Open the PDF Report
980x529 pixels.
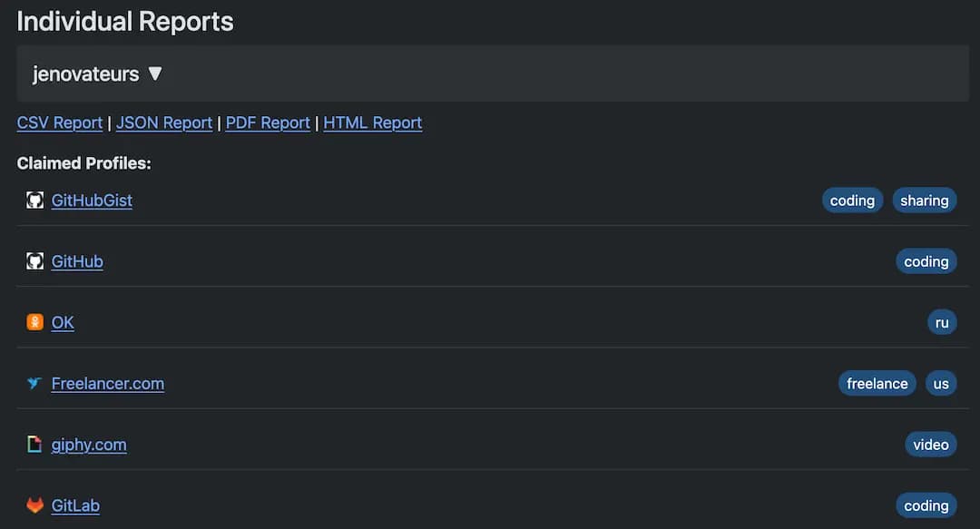[x=267, y=122]
